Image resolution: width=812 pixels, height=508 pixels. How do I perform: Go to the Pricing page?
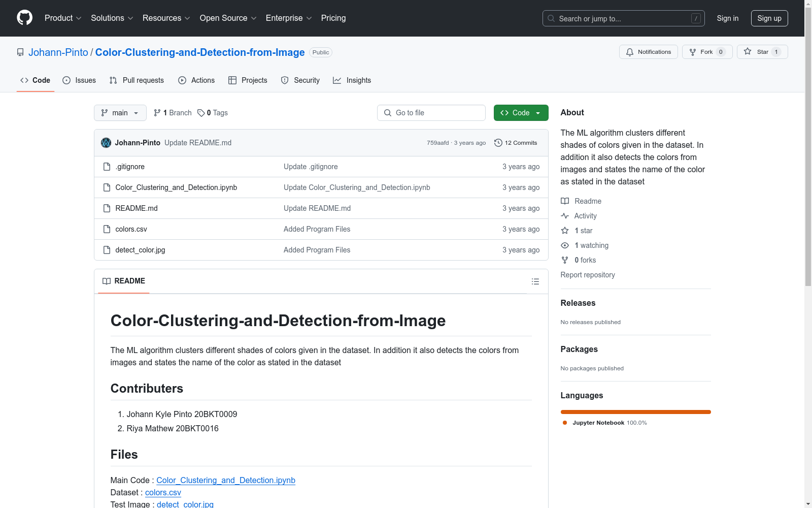[x=333, y=18]
